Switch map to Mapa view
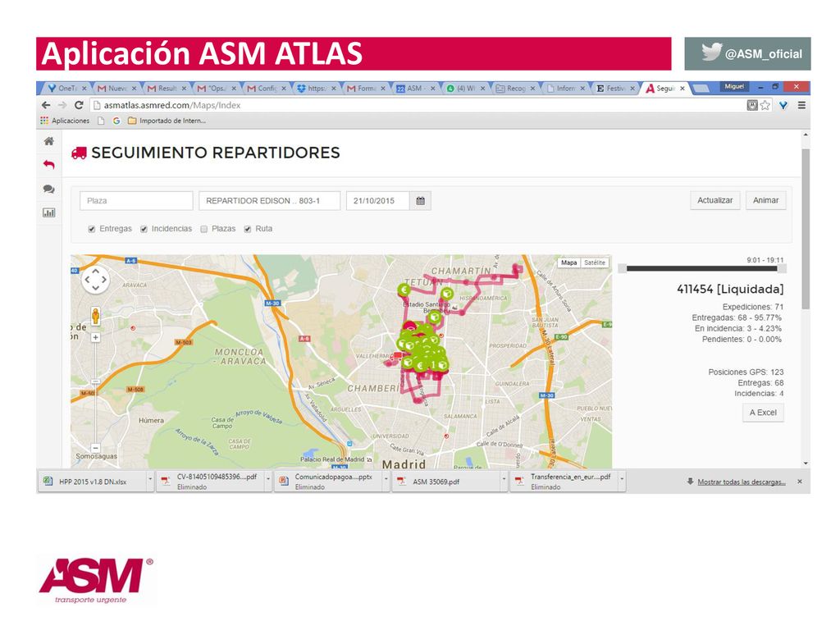Viewport: 840px width, 630px height. (x=569, y=262)
